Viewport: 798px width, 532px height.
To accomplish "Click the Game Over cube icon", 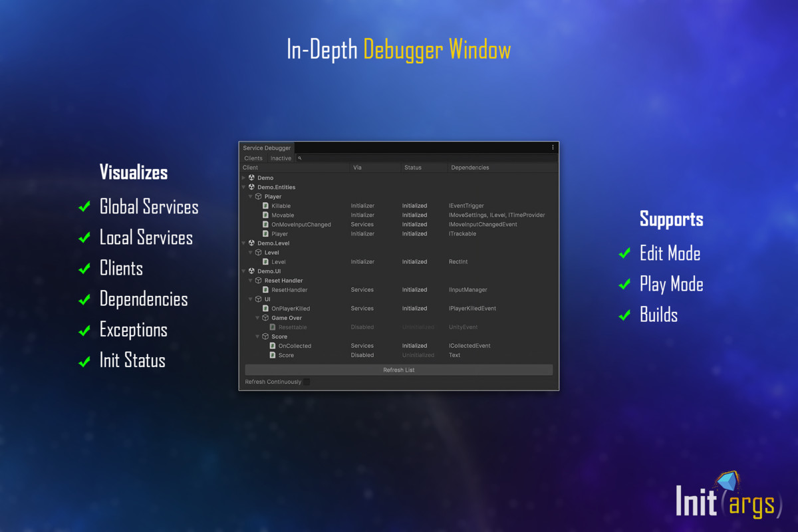I will pyautogui.click(x=265, y=317).
